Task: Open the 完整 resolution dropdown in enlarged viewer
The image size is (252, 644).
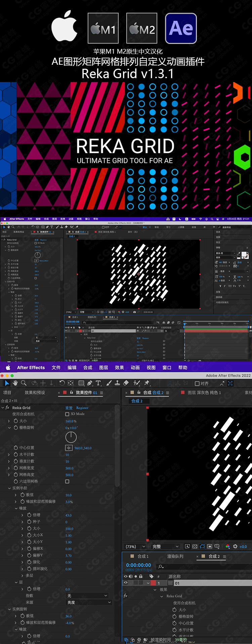Action: coord(165,546)
